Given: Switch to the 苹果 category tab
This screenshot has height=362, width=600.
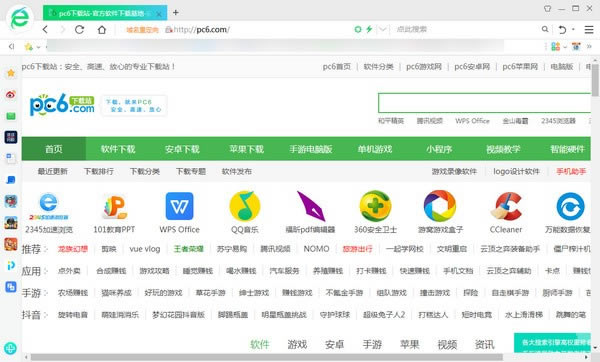Looking at the screenshot, I should [x=410, y=344].
